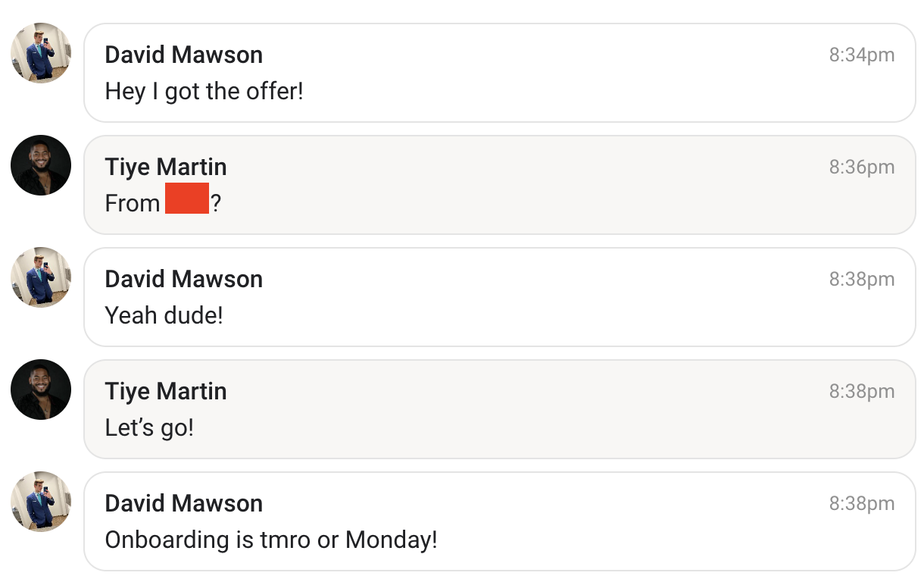Viewport: 924px width, 582px height.
Task: Click the 8:38pm timestamp on "Yeah dude!"
Action: click(861, 279)
